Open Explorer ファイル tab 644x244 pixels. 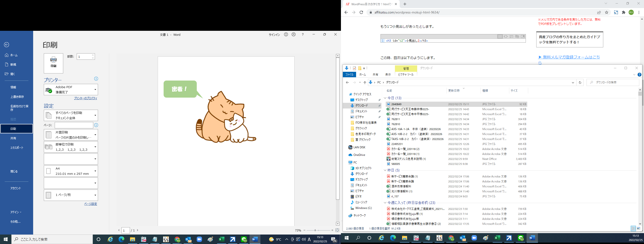click(349, 75)
